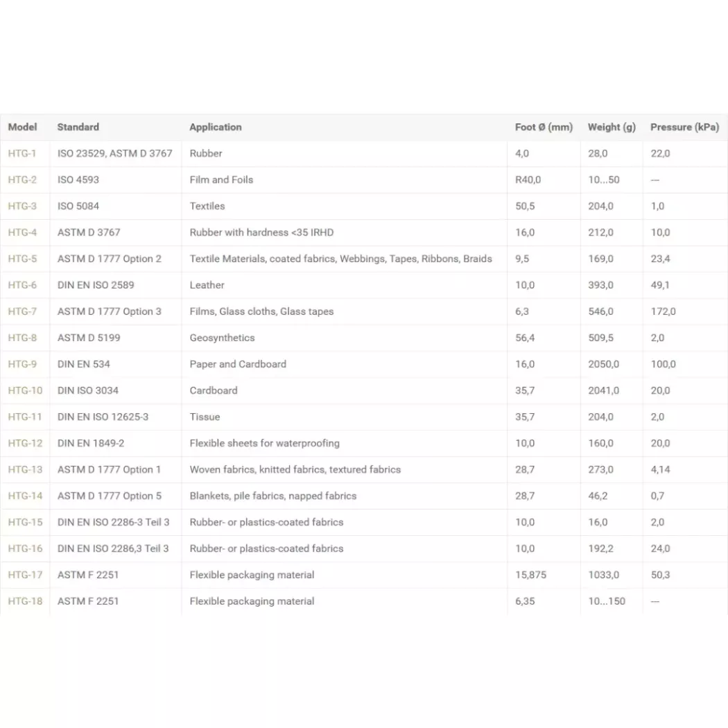Click the HTG-12 model link

click(x=25, y=443)
